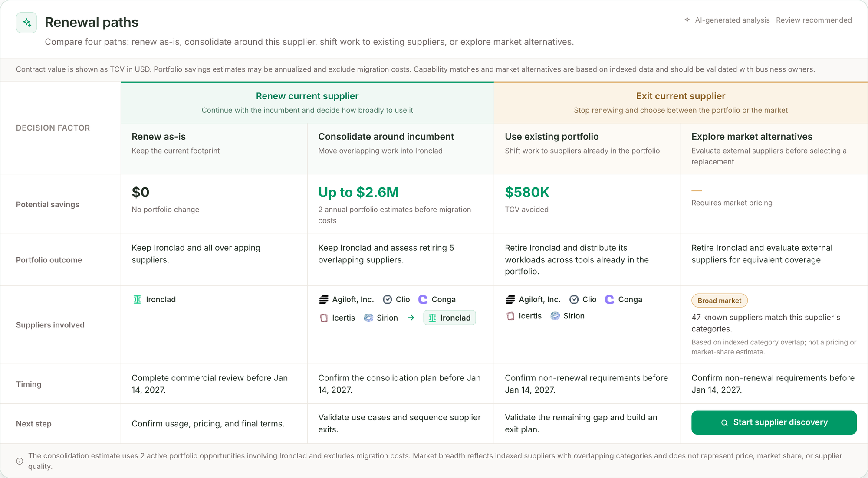Click the Portfolio outcome row label
Screen dimensions: 868x478
pos(49,260)
